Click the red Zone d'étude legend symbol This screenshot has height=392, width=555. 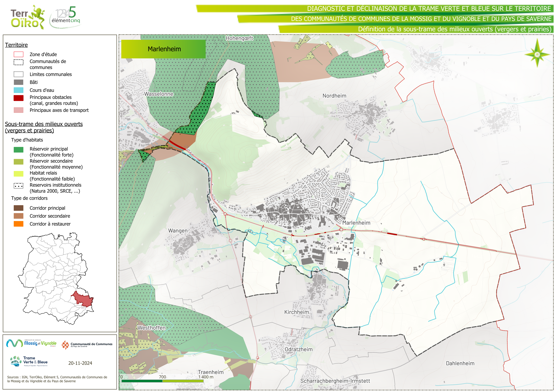click(x=19, y=54)
